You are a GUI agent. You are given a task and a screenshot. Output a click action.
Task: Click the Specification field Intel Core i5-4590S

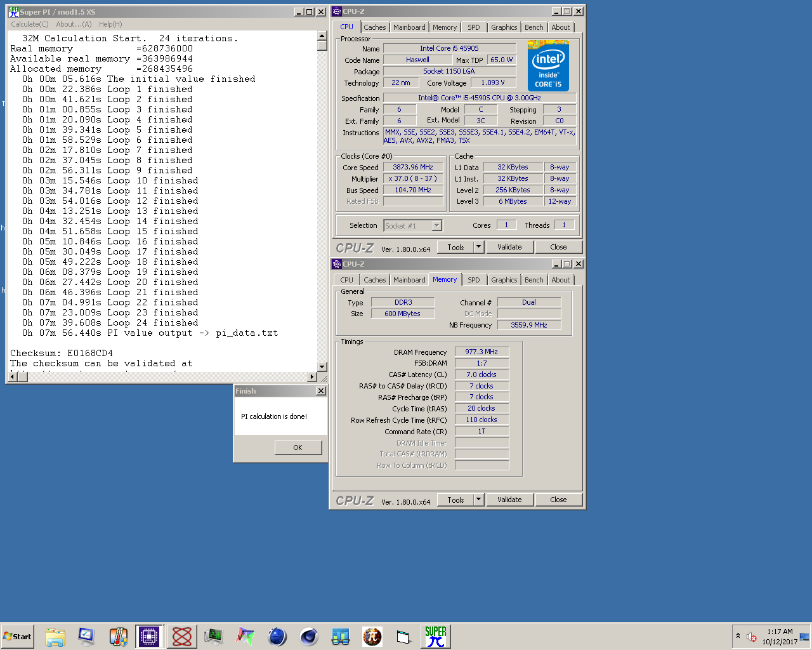tap(479, 98)
